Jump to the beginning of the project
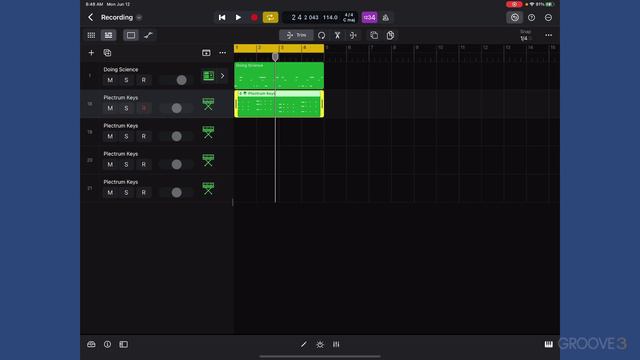 coord(222,18)
